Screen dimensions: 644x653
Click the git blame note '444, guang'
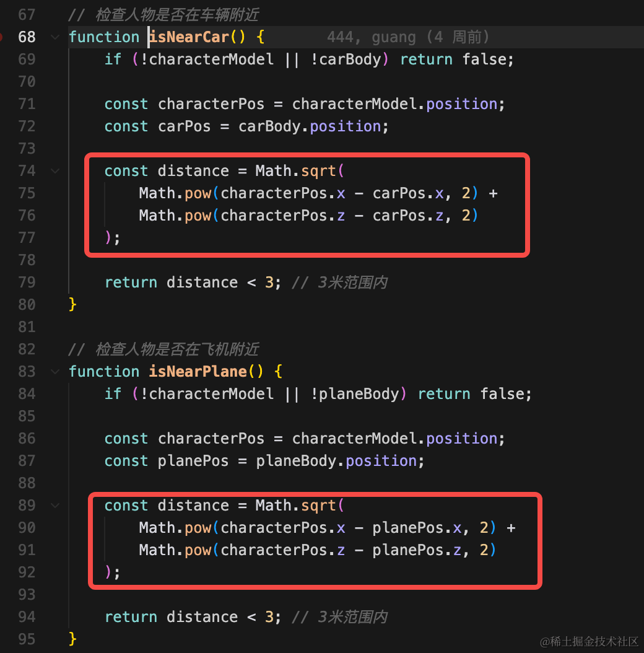tap(372, 37)
